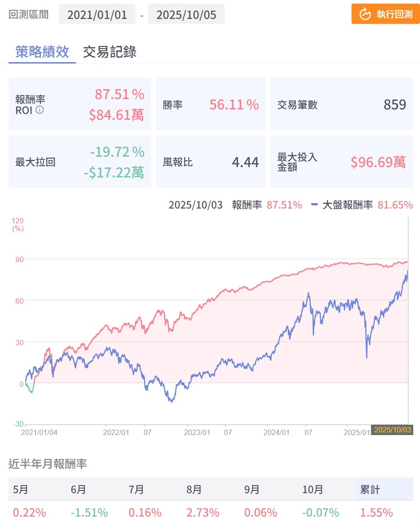
Task: Click the 勝率 56.11% stat card
Action: [x=211, y=104]
